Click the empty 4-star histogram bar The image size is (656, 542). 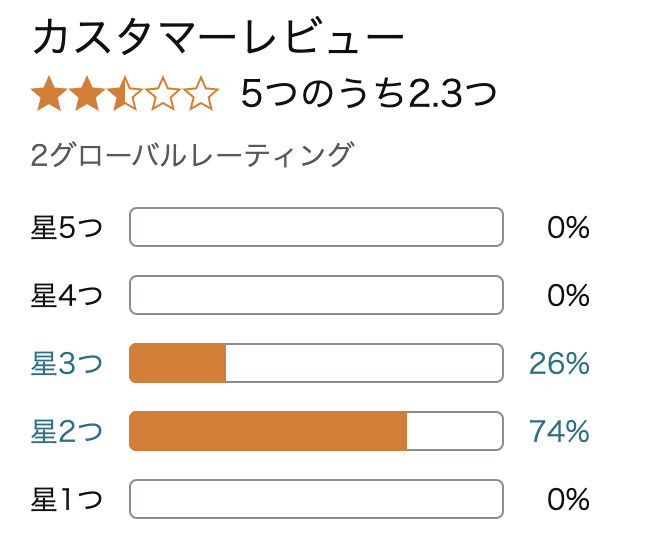point(316,295)
